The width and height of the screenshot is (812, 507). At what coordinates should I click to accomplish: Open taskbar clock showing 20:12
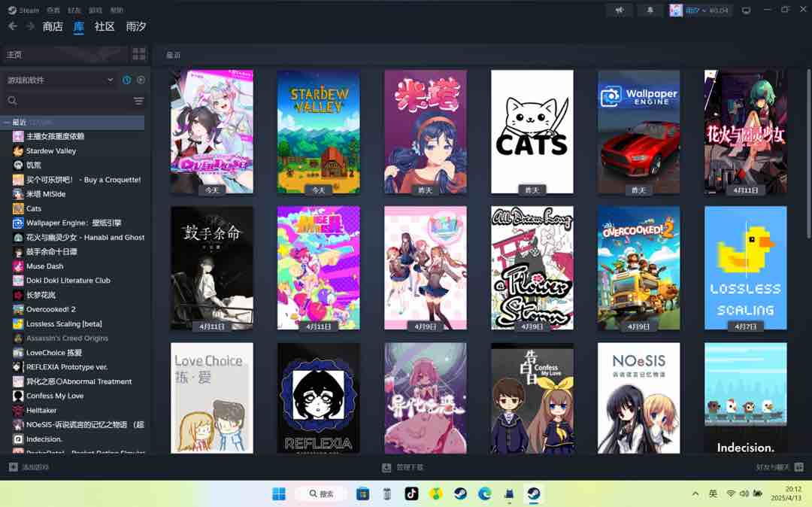coord(786,493)
